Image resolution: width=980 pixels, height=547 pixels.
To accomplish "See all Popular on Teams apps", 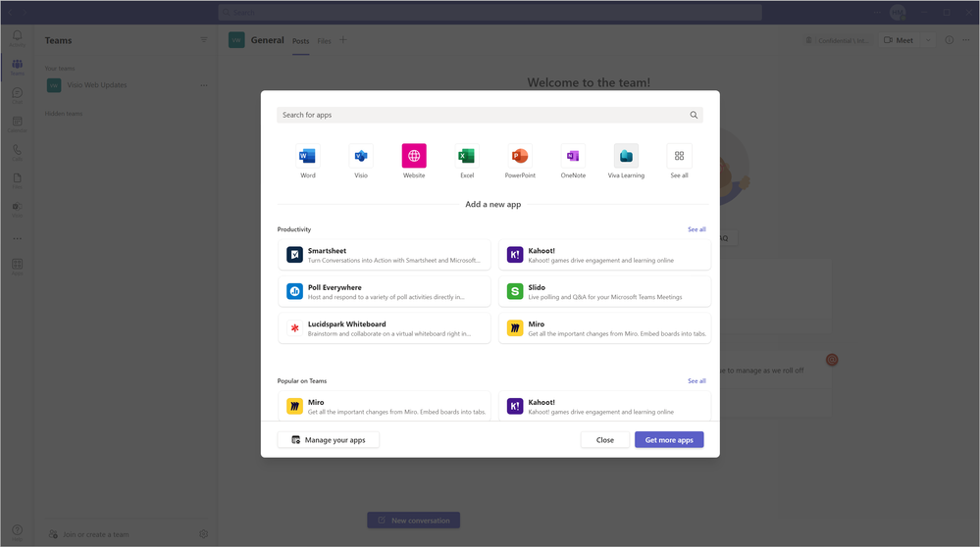I will [696, 381].
